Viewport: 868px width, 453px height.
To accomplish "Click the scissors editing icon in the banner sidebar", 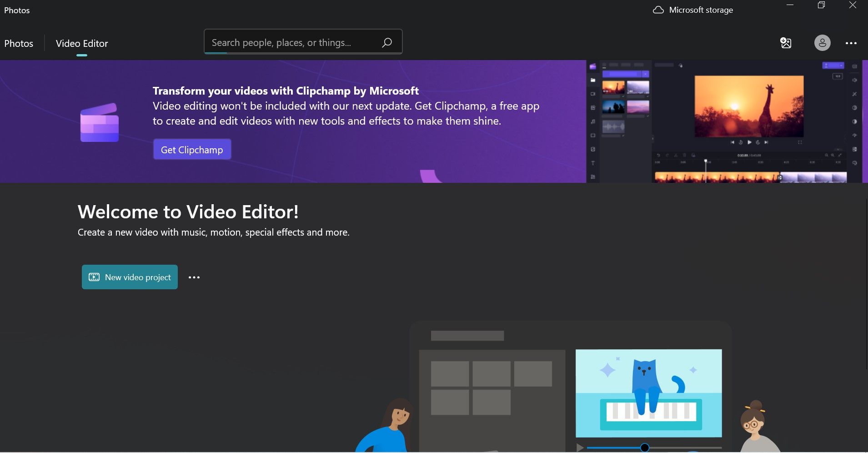I will [x=855, y=94].
